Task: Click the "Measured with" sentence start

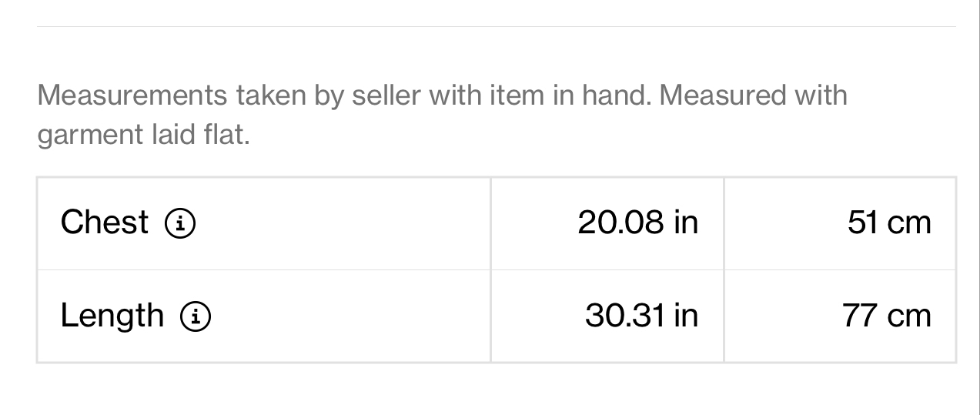Action: click(754, 95)
